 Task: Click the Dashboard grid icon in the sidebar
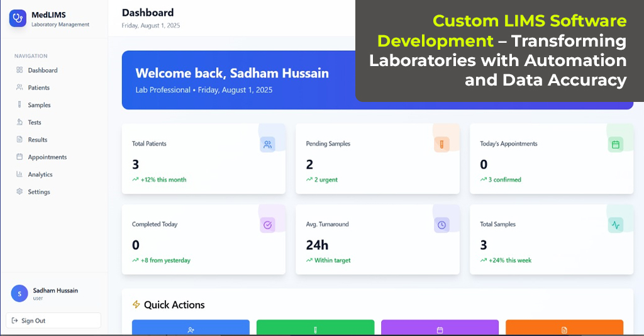point(19,70)
